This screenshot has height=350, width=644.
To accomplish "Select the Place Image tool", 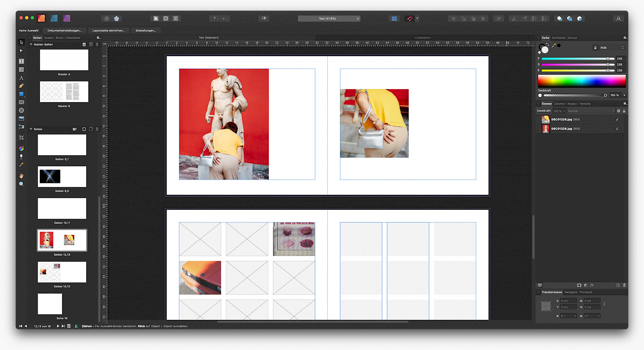I will [x=21, y=118].
